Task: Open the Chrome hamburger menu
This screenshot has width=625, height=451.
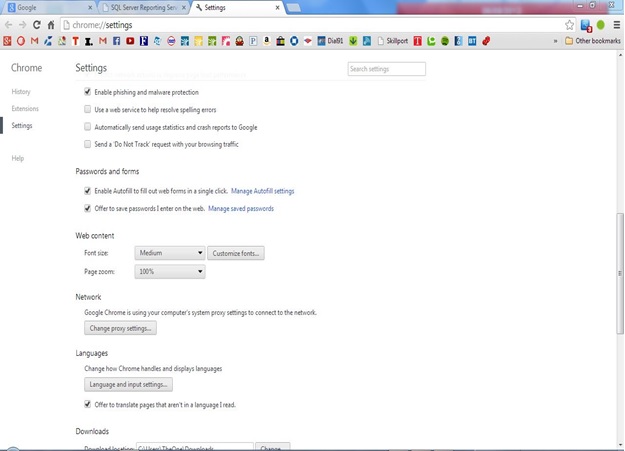Action: (615, 24)
